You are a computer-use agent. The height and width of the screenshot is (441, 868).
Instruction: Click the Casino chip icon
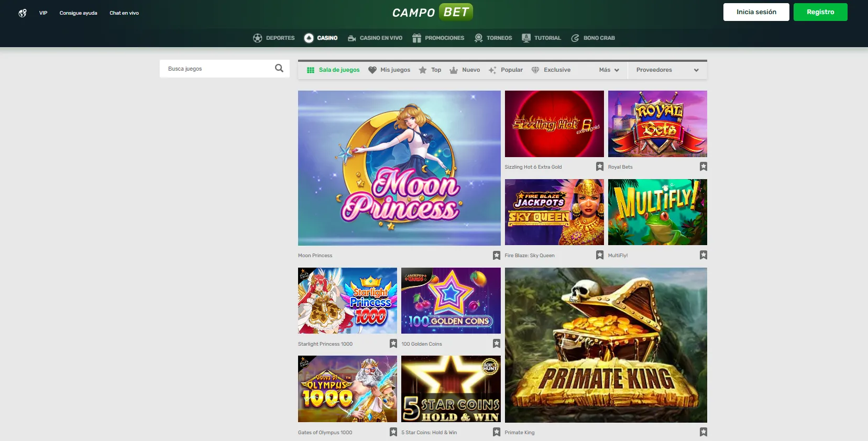(x=309, y=38)
